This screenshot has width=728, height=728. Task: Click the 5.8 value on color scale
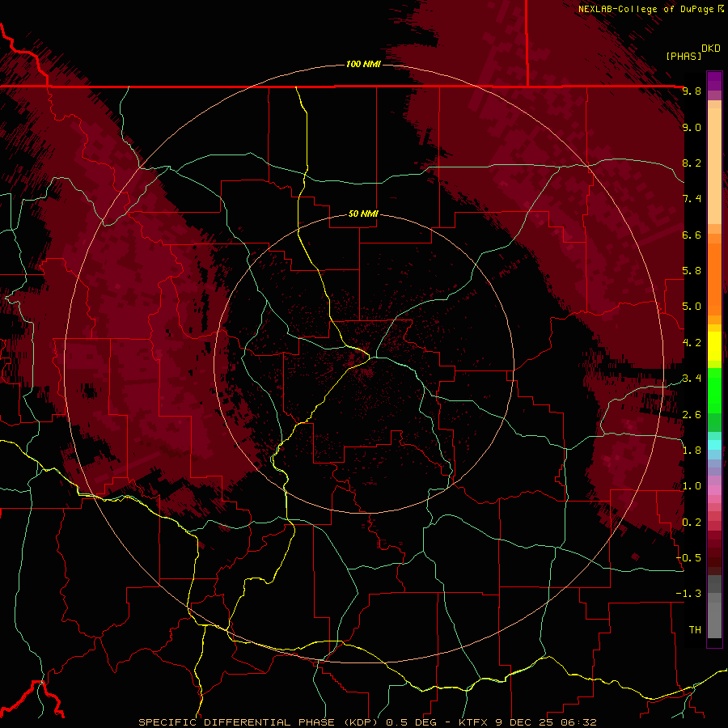692,271
